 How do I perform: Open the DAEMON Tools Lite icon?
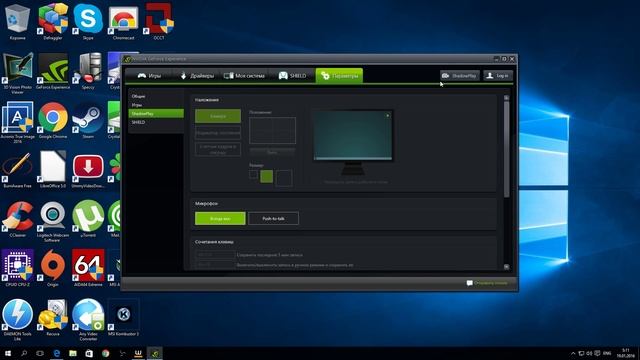[18, 320]
